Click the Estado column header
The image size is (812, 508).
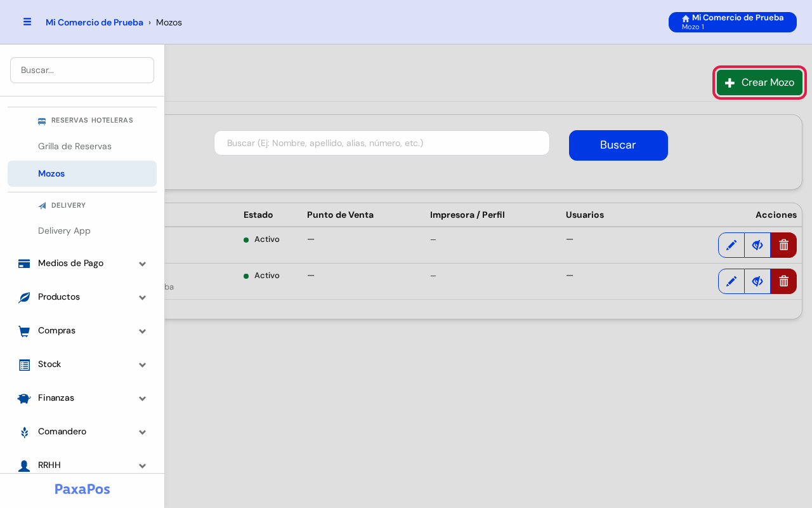coord(258,215)
